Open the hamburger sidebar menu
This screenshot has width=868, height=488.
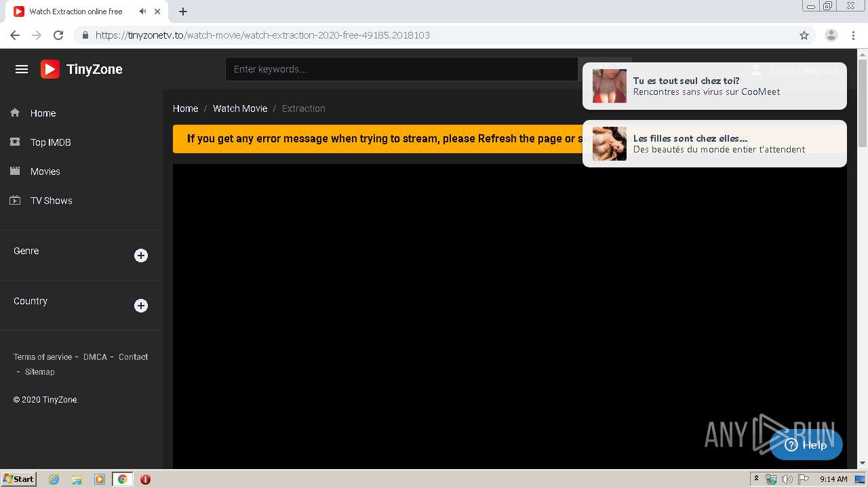[x=22, y=69]
